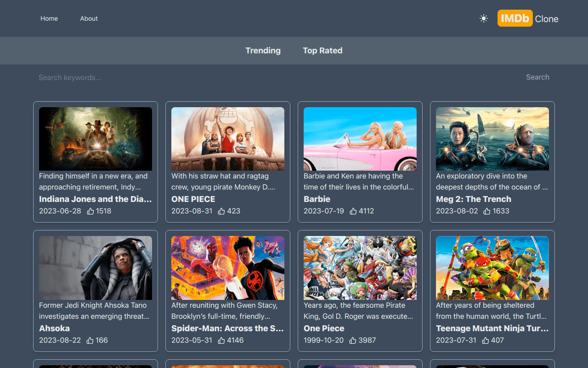This screenshot has height=368, width=588.
Task: Click the release date 2023-06-28
Action: [60, 211]
